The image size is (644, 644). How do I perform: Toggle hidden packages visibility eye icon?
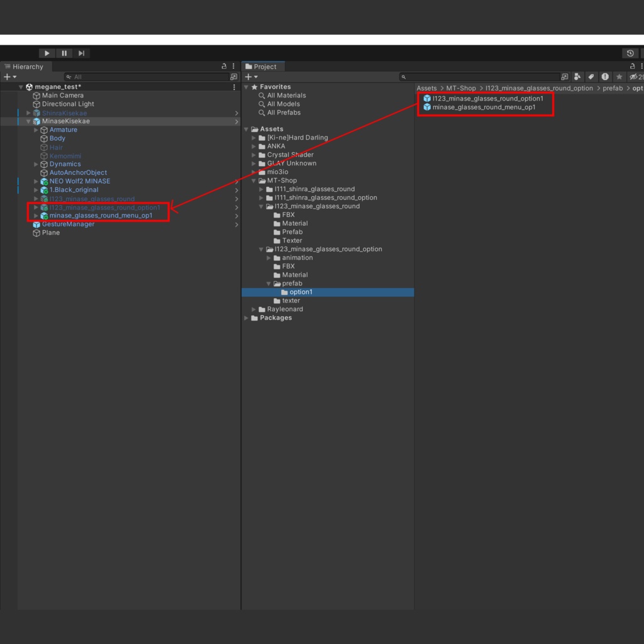(634, 77)
